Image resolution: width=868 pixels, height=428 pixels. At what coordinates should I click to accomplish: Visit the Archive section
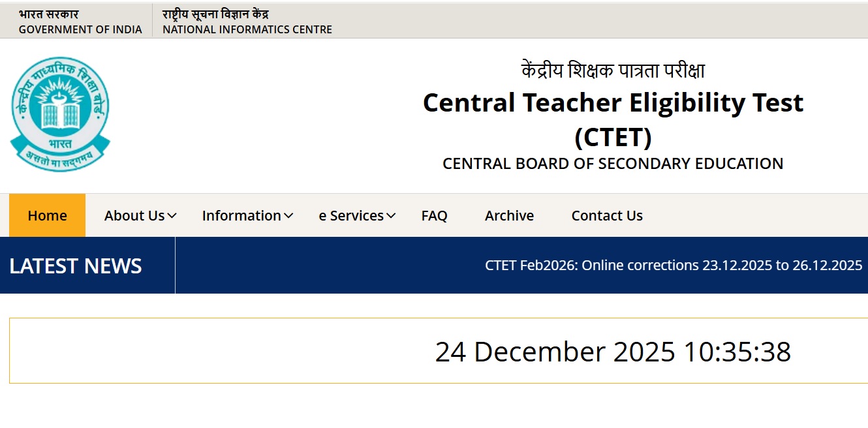pos(509,215)
